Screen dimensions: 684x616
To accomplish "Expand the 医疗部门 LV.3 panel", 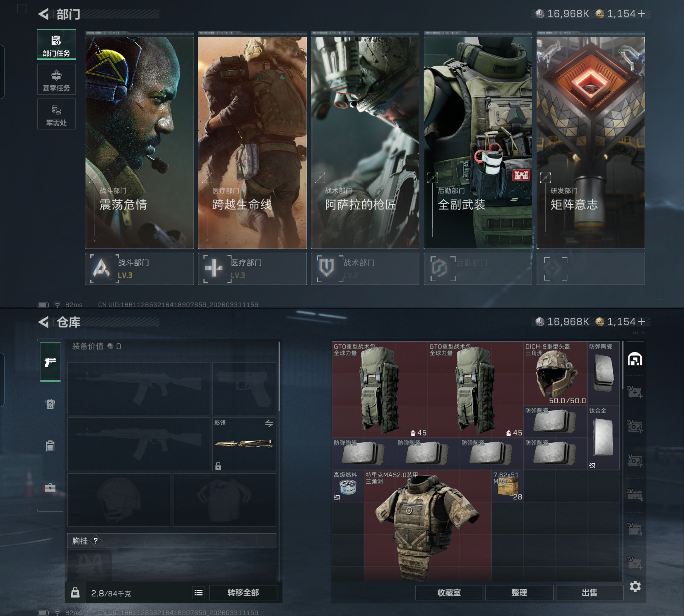I will (252, 269).
